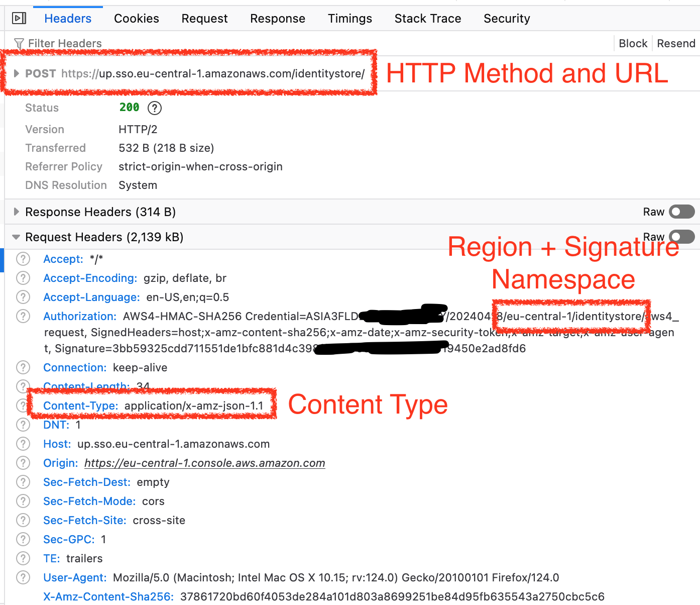Click the help icon beside Sec-Fetch-Dest header

(23, 482)
